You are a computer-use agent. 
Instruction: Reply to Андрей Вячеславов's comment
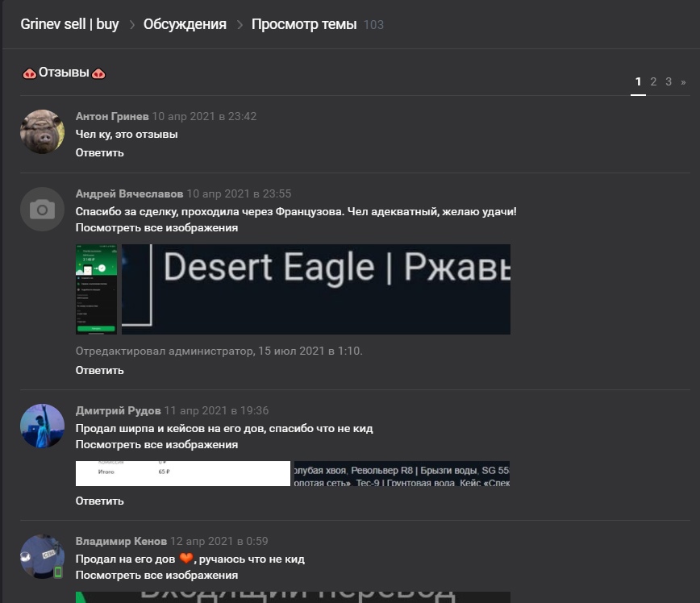(x=99, y=371)
